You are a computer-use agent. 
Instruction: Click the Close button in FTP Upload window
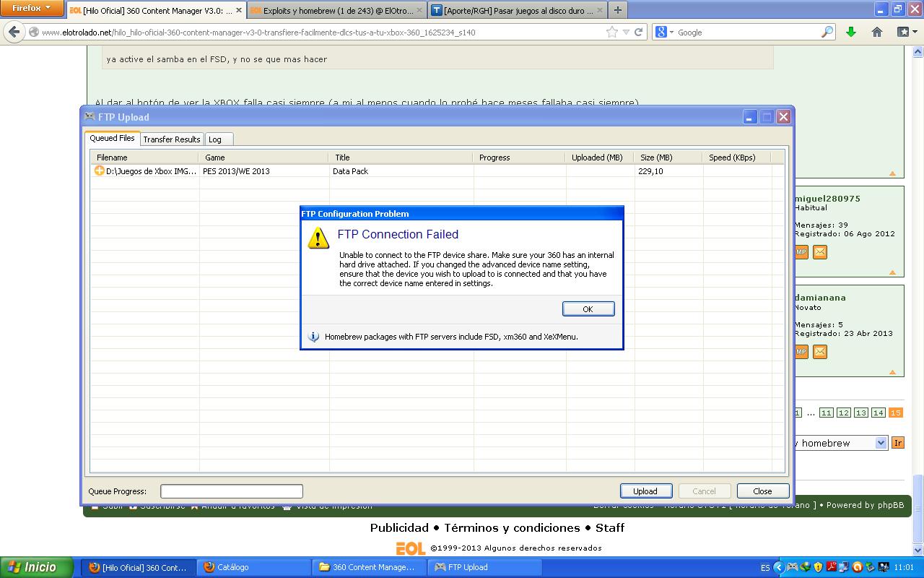[x=762, y=491]
